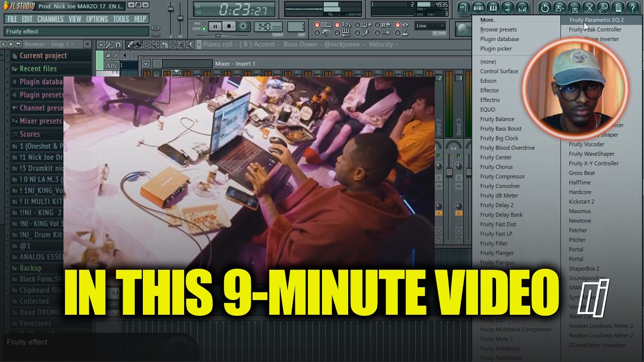This screenshot has height=362, width=644.
Task: Open the FILE menu
Action: 12,19
